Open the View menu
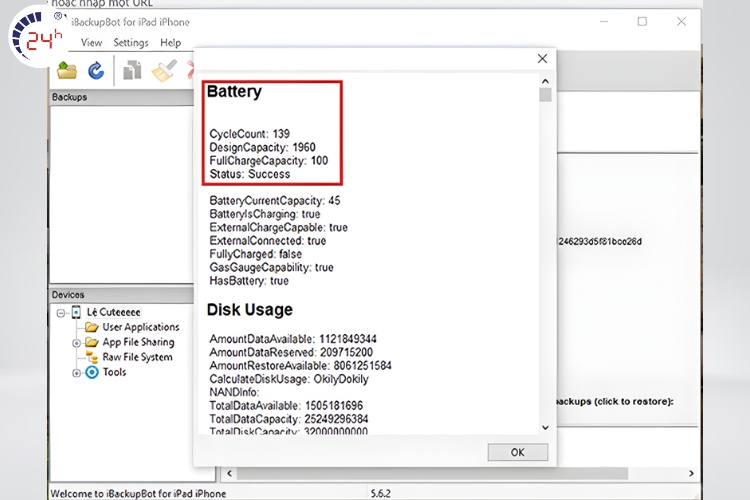Image resolution: width=750 pixels, height=500 pixels. pyautogui.click(x=92, y=43)
